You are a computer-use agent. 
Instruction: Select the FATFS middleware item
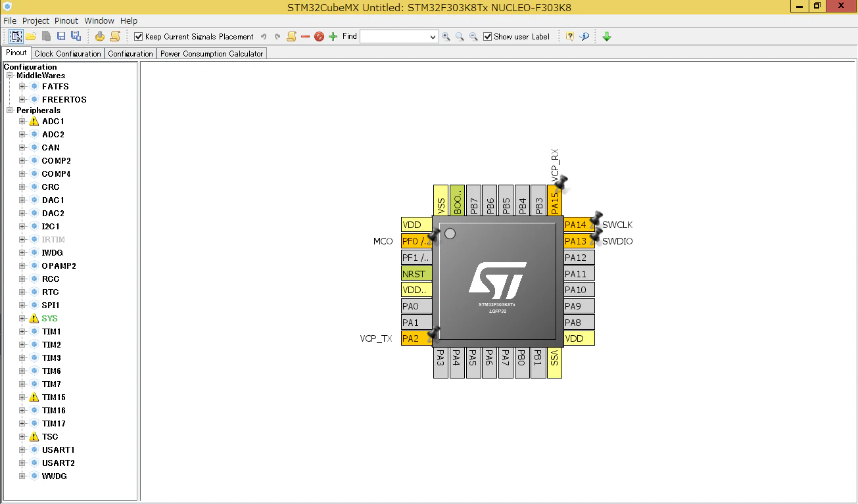55,87
